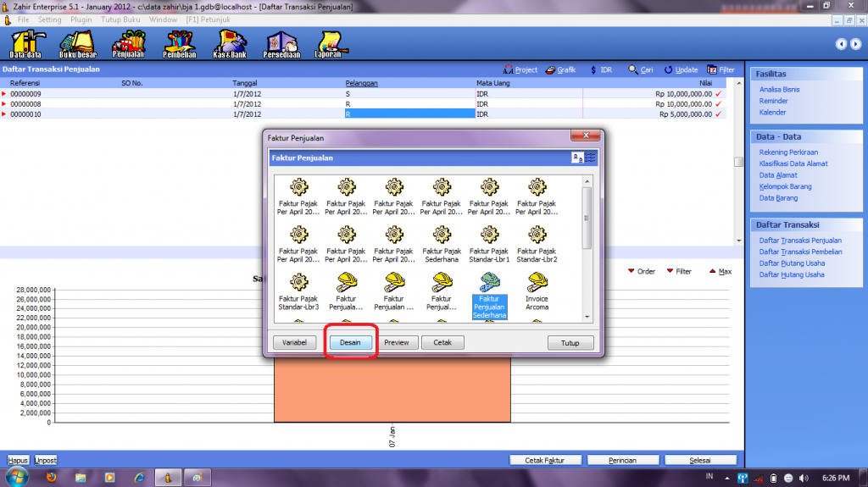Open the Analisa Bisnis link
The image size is (868, 487).
(780, 90)
